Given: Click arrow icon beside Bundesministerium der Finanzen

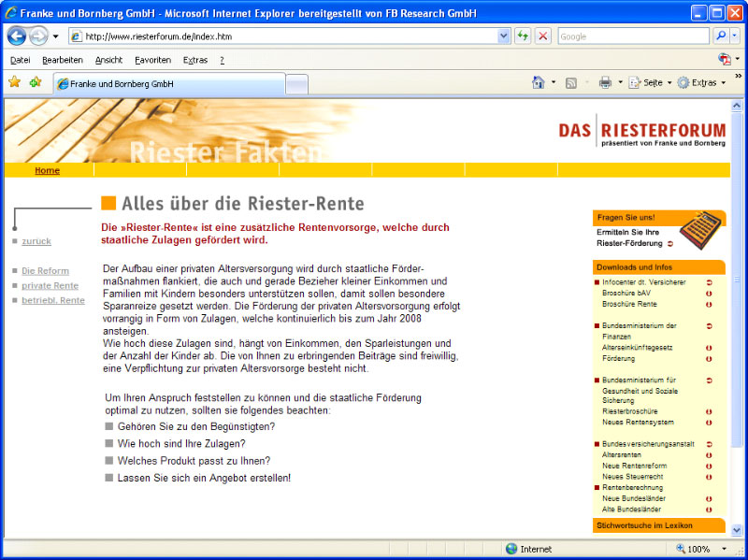Looking at the screenshot, I should tap(709, 326).
